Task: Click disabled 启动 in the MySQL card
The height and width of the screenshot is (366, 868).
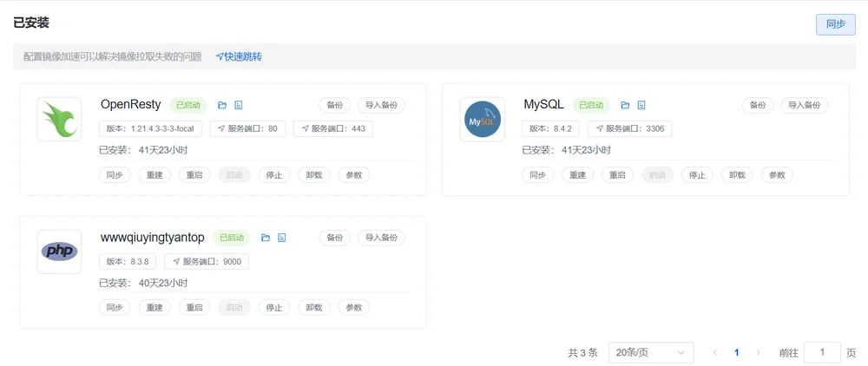Action: click(x=657, y=175)
